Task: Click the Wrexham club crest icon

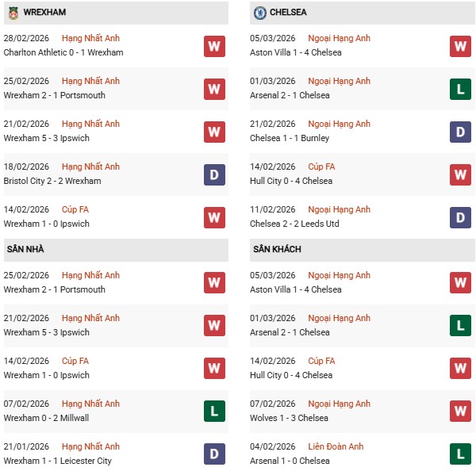Action: 12,13
